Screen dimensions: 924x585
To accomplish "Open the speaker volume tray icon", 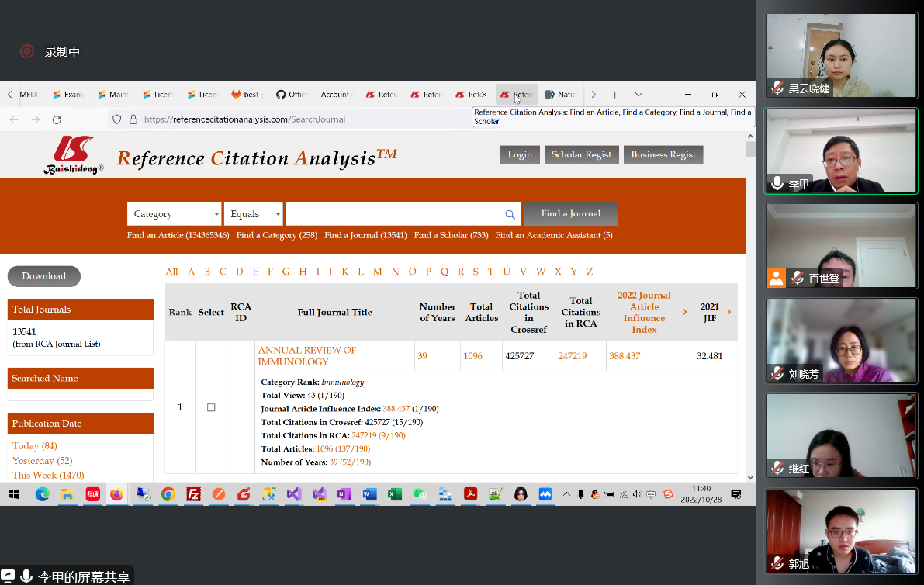I will tap(637, 494).
